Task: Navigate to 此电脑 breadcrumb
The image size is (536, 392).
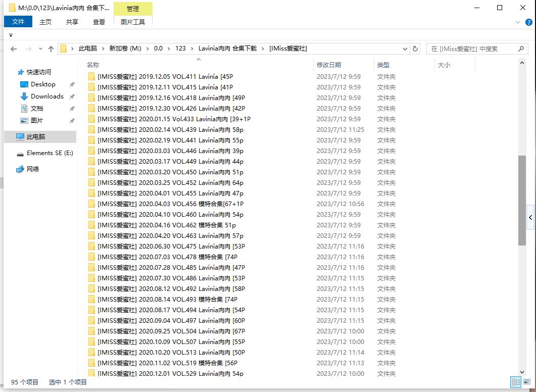Action: click(x=88, y=48)
